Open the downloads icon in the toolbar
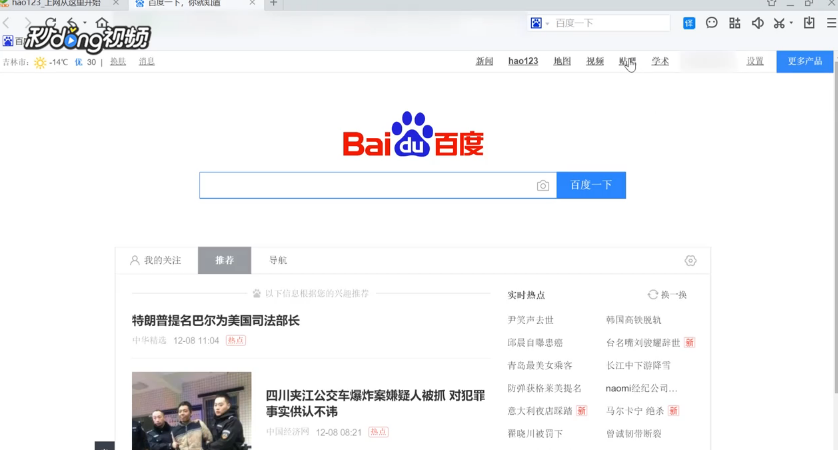Viewport: 838px width, 450px height. tap(809, 23)
